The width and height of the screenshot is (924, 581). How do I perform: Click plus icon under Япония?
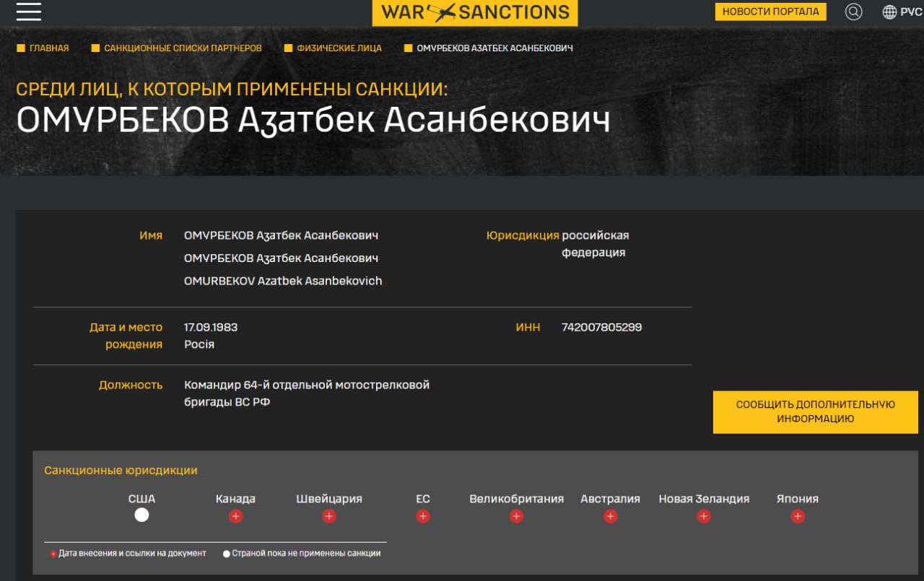click(x=798, y=516)
